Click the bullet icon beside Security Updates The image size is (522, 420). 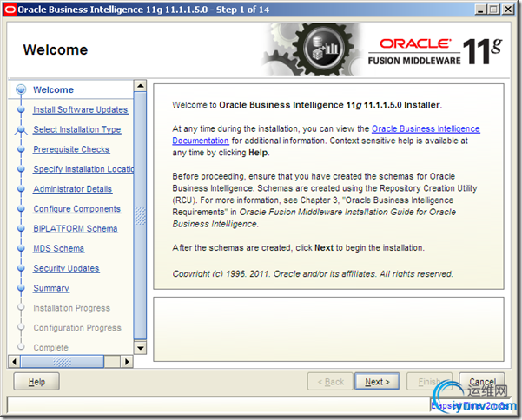pos(21,268)
